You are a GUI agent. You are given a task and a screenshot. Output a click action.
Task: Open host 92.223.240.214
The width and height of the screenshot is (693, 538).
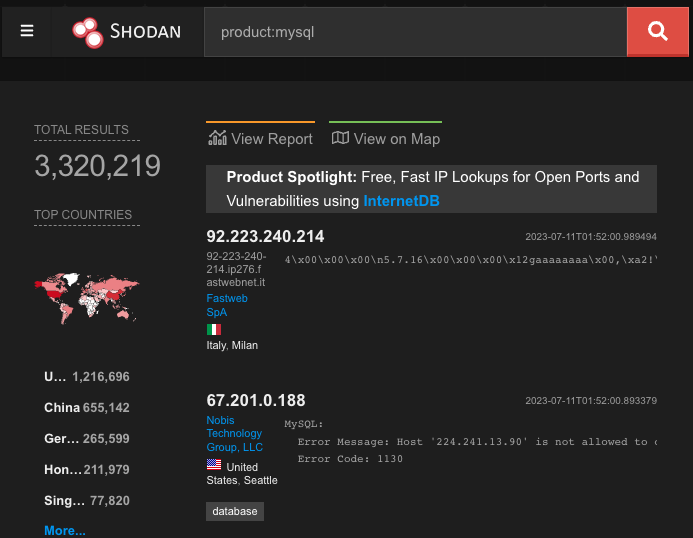[x=265, y=236]
